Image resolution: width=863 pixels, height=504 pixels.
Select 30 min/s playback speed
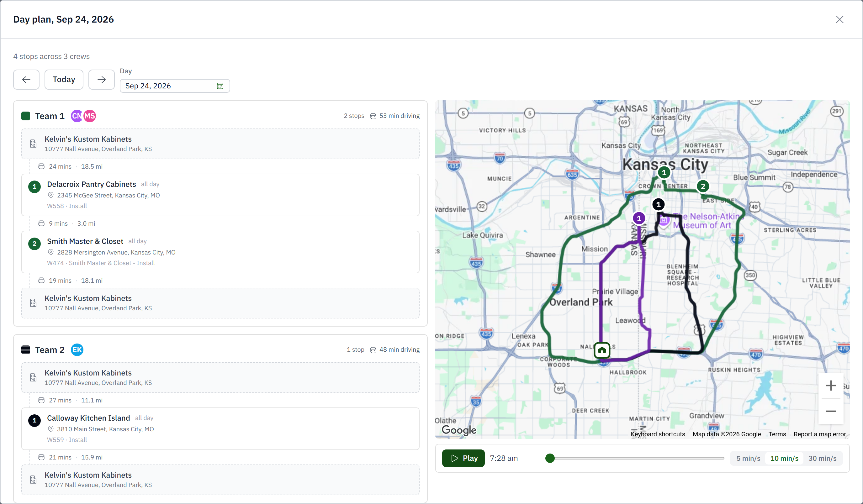822,458
